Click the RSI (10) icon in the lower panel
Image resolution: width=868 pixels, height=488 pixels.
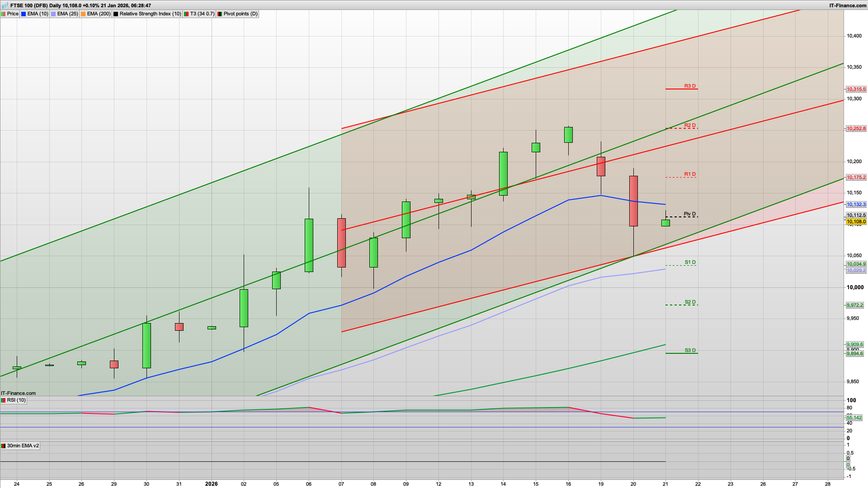click(4, 400)
